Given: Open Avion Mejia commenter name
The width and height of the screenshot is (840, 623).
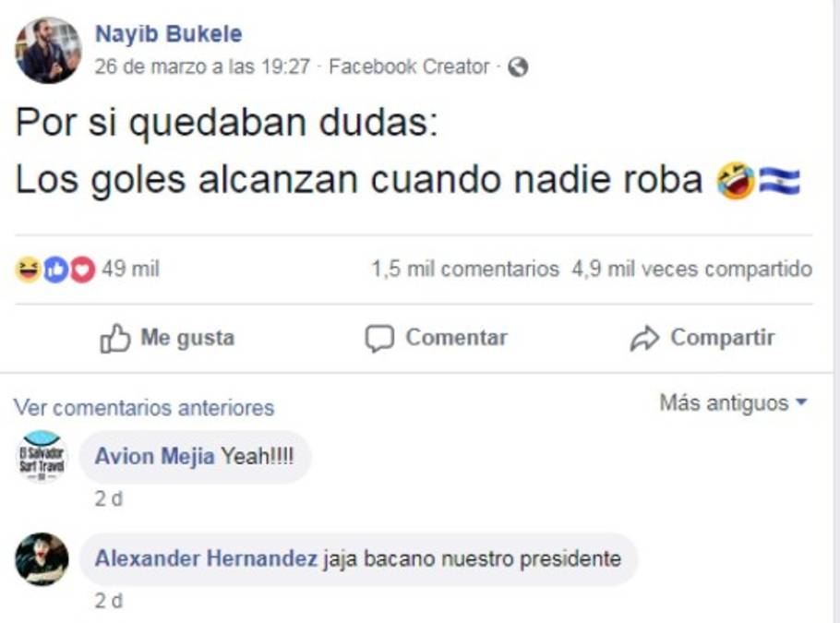Looking at the screenshot, I should point(154,456).
